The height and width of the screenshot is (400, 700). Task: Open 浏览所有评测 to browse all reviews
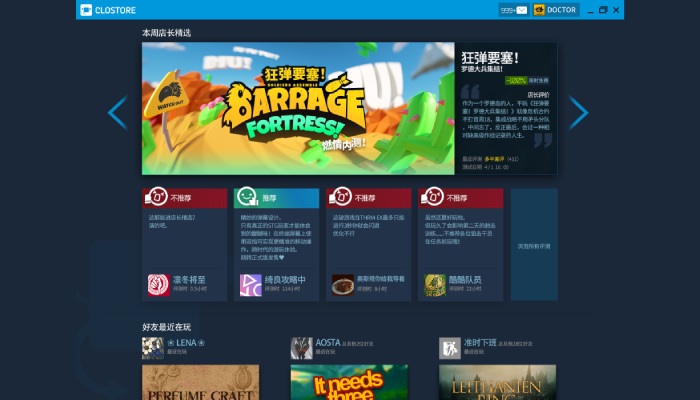point(534,244)
